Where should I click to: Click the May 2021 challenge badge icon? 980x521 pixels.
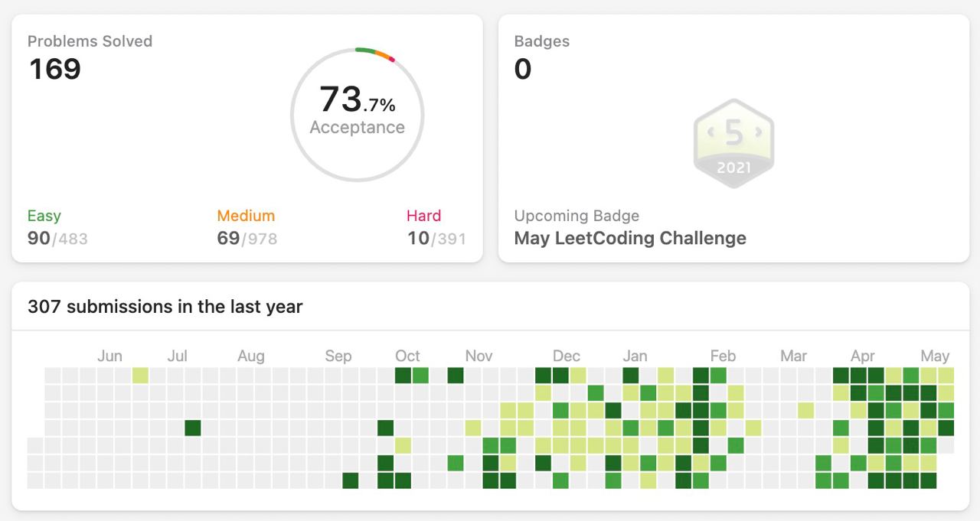733,143
